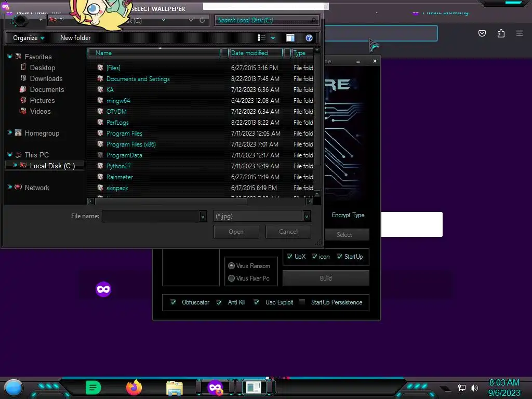The height and width of the screenshot is (399, 532).
Task: Click the File name input box
Action: (x=151, y=216)
